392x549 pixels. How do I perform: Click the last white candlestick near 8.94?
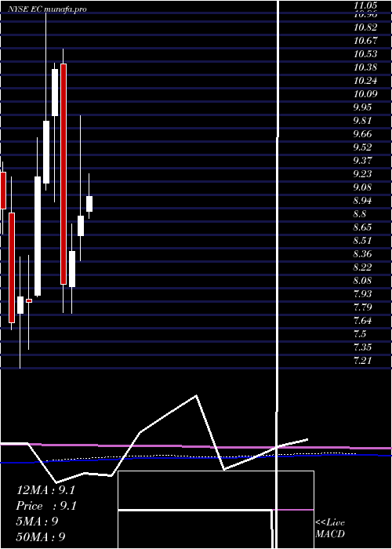(89, 204)
